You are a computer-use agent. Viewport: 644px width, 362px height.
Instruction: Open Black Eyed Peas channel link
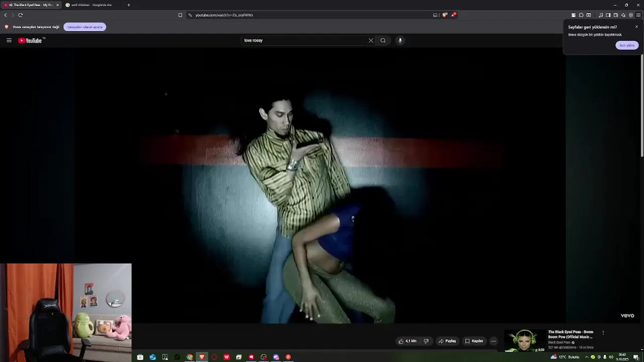(x=559, y=342)
